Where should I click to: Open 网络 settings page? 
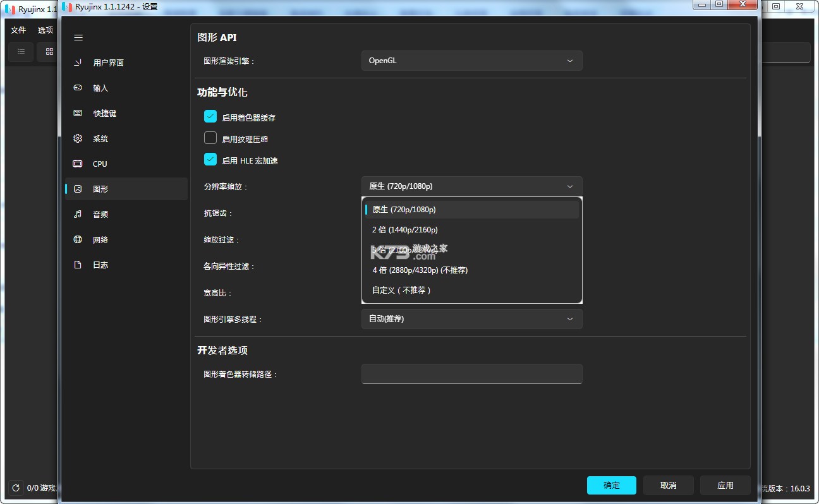[x=126, y=239]
